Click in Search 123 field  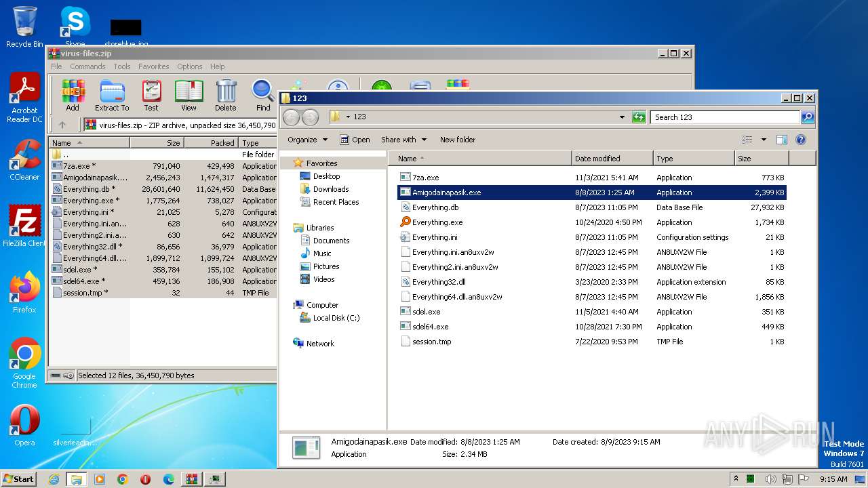click(725, 117)
